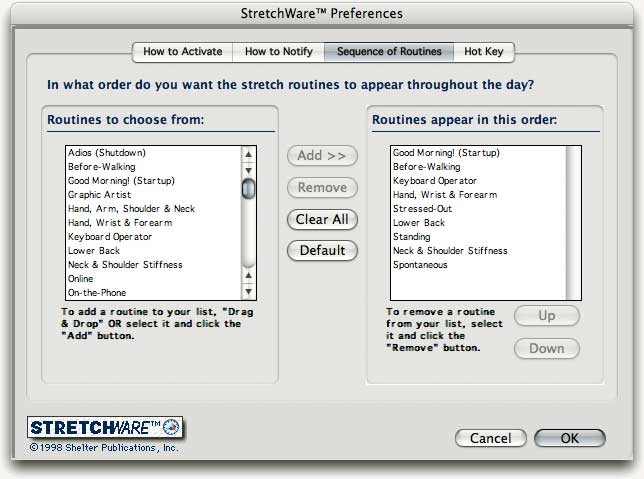Image resolution: width=644 pixels, height=479 pixels.
Task: Click the scrollbar of the ordered routines list
Action: point(573,223)
